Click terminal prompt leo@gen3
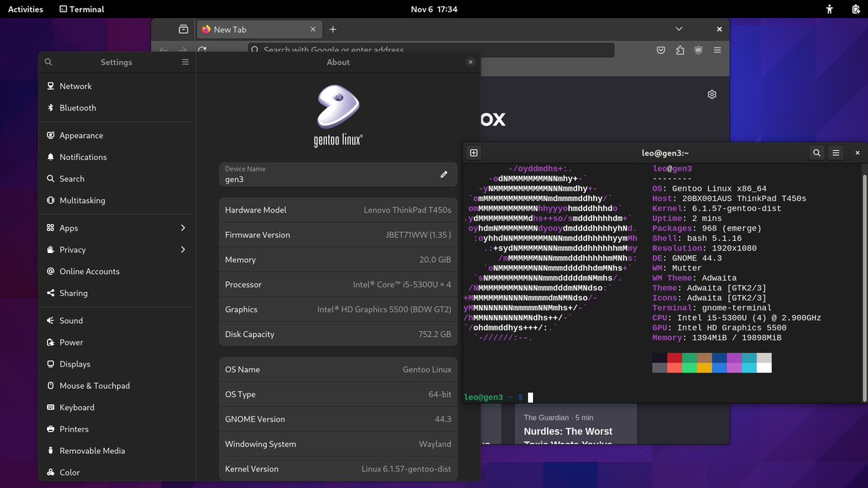This screenshot has height=488, width=868. click(x=483, y=398)
